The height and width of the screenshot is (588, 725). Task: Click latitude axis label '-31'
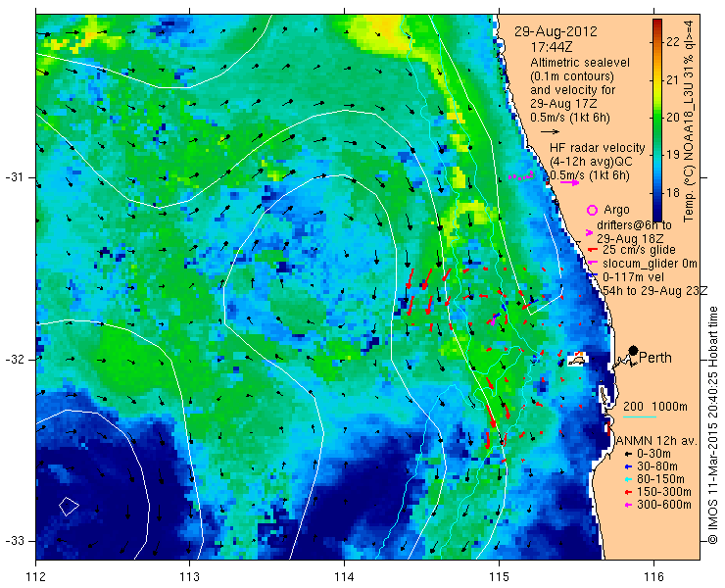(x=15, y=177)
